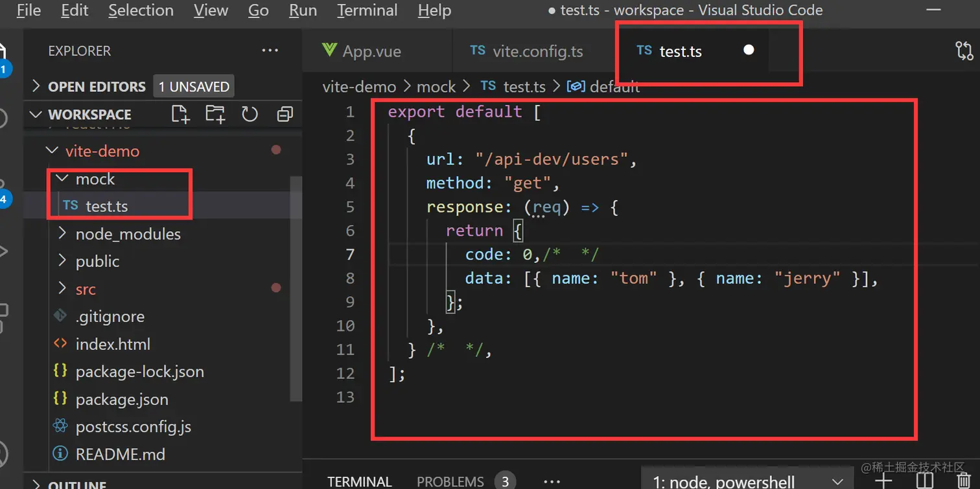Screen dimensions: 980x489
Task: Click the method: "get" code line
Action: [x=493, y=183]
